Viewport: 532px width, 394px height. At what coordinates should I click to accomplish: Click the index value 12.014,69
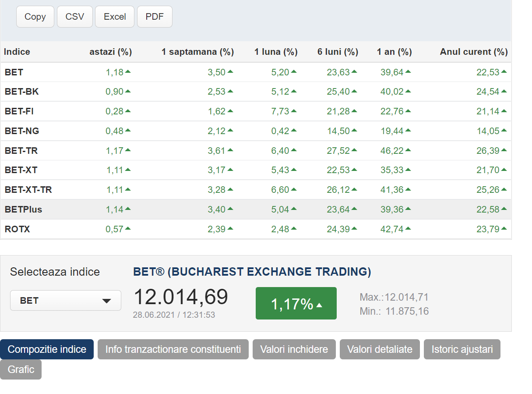click(x=180, y=297)
